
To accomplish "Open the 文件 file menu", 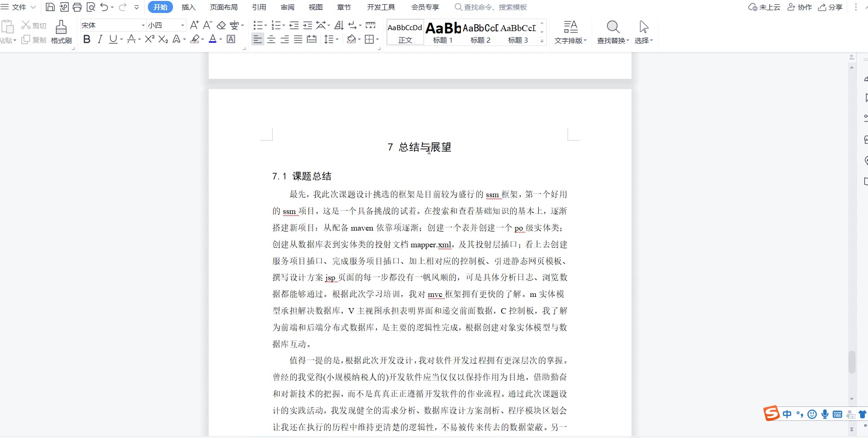I will coord(19,7).
